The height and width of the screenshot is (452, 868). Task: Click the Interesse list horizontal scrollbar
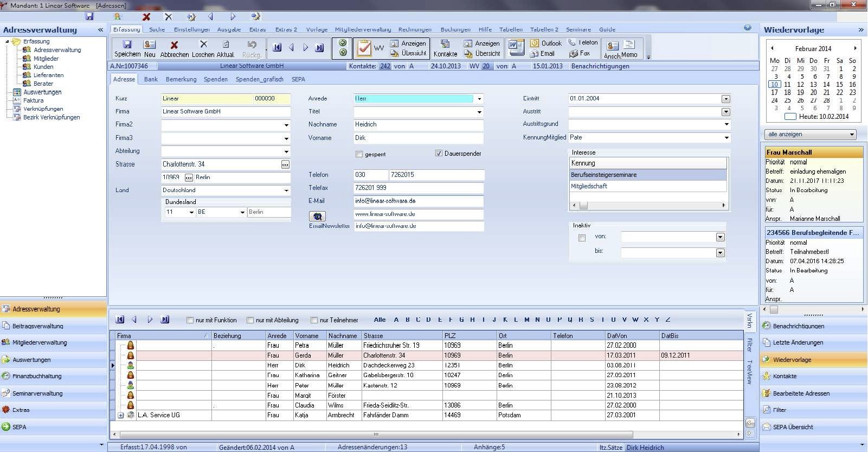coord(648,205)
